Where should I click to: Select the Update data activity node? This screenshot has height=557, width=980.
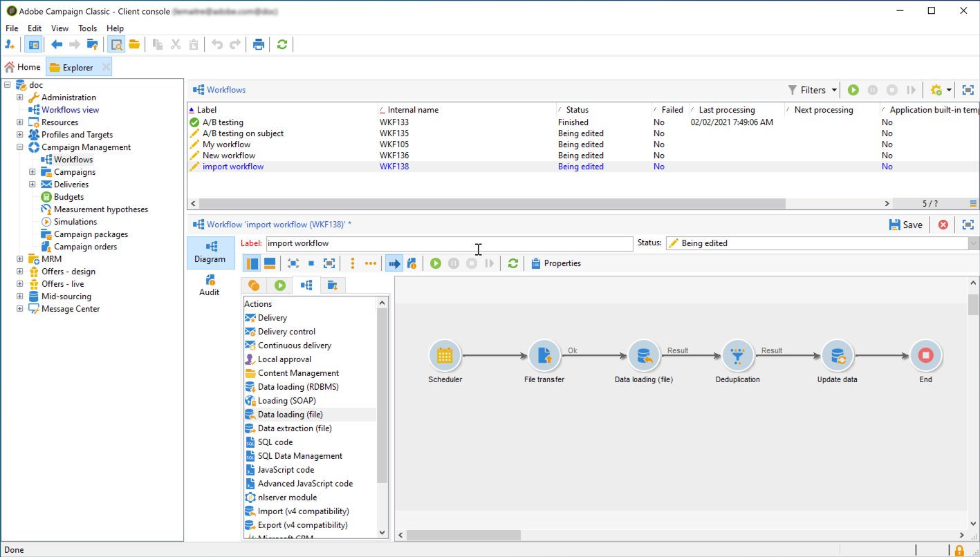click(x=838, y=356)
